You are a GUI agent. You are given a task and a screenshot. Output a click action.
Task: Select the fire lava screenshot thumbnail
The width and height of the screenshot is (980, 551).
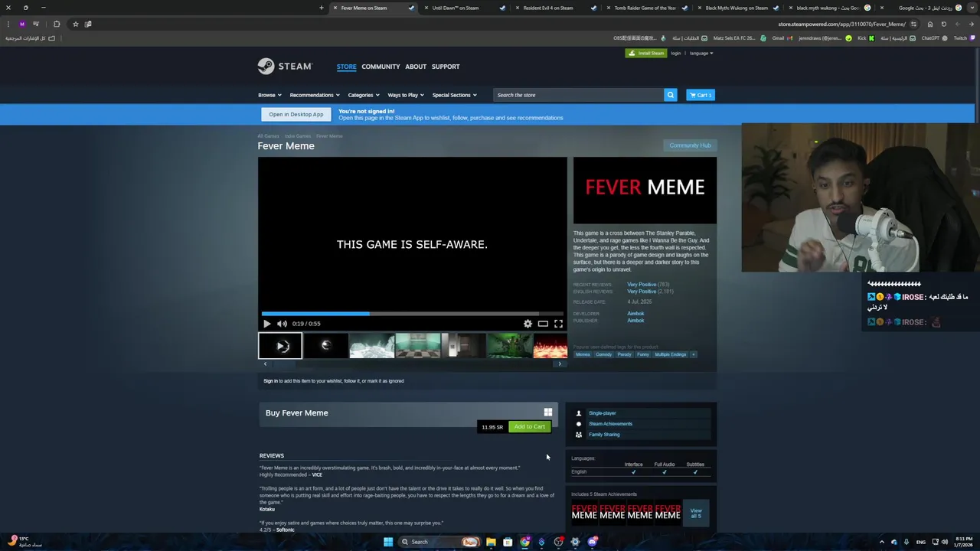click(550, 346)
